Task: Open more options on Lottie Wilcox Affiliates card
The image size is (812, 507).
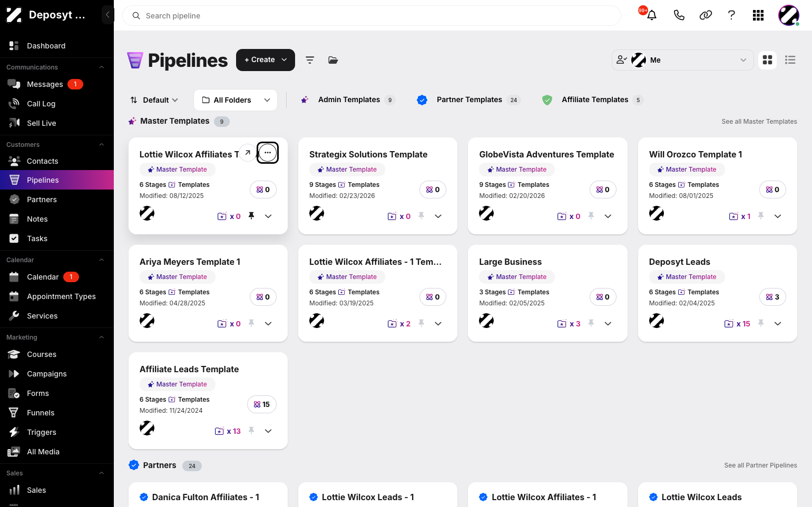Action: point(268,153)
